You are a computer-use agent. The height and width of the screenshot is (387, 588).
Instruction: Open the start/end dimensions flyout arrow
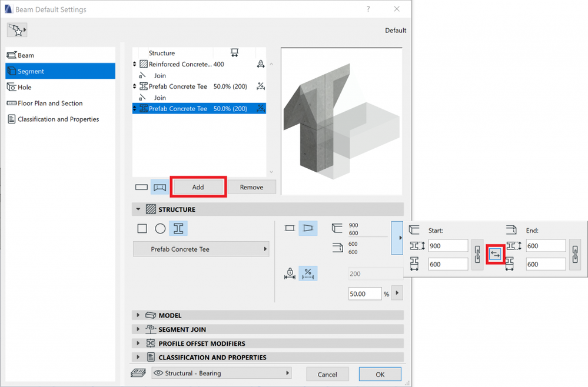[397, 238]
